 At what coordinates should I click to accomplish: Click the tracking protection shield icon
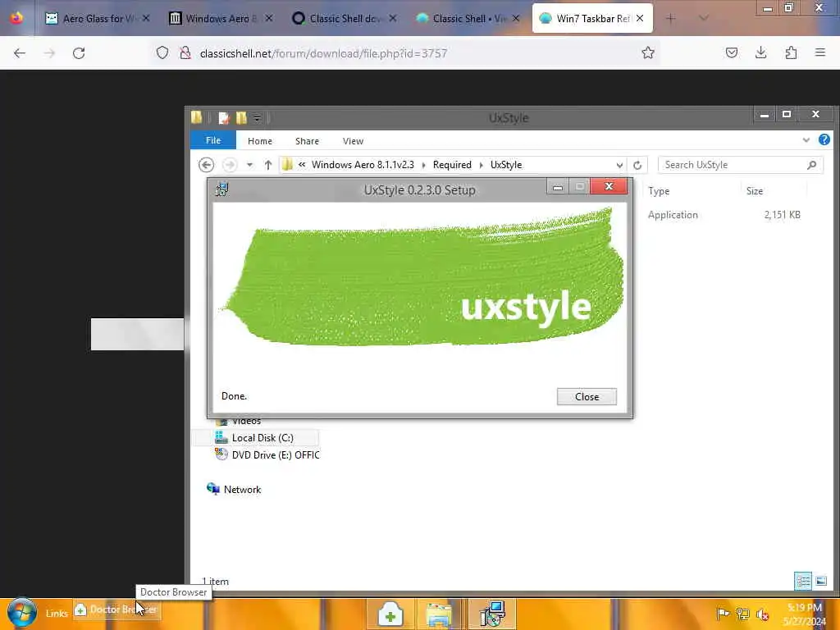pyautogui.click(x=162, y=52)
